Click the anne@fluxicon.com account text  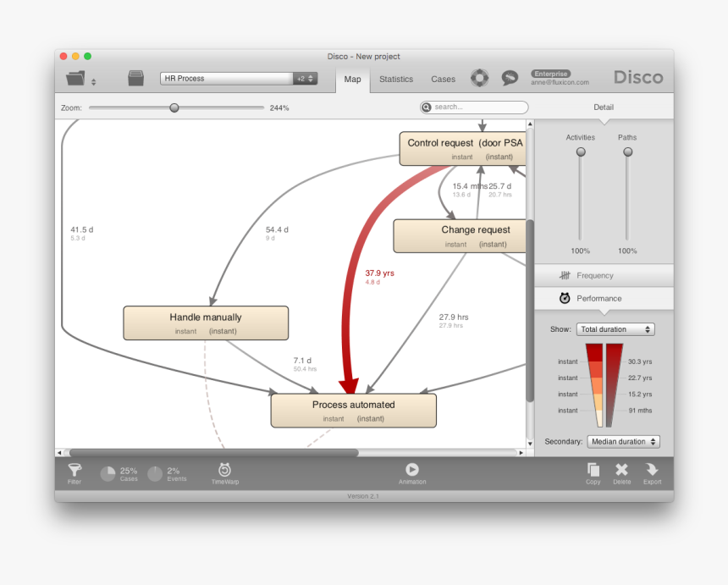click(x=560, y=82)
